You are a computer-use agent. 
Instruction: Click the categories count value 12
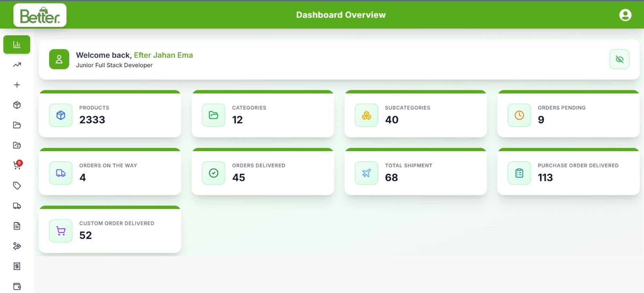point(237,120)
